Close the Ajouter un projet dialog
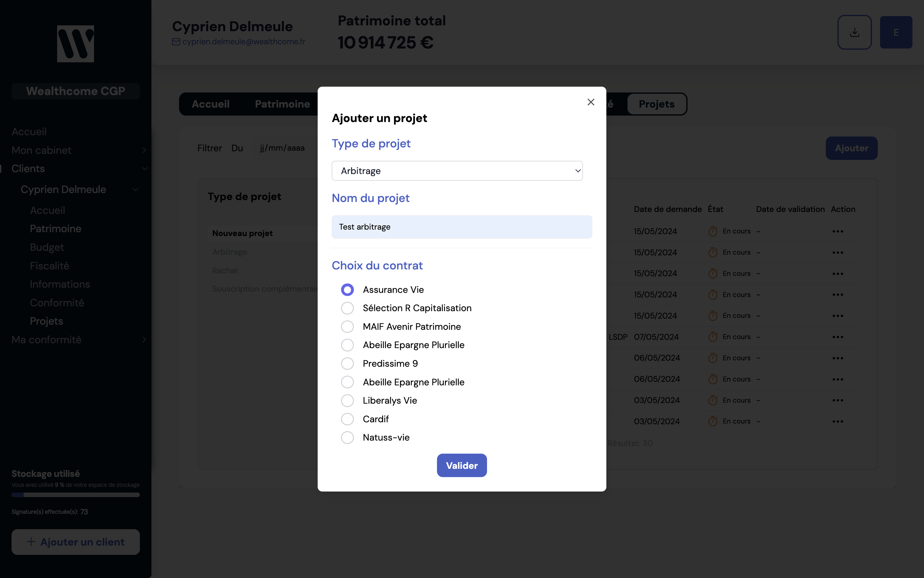 click(x=591, y=102)
